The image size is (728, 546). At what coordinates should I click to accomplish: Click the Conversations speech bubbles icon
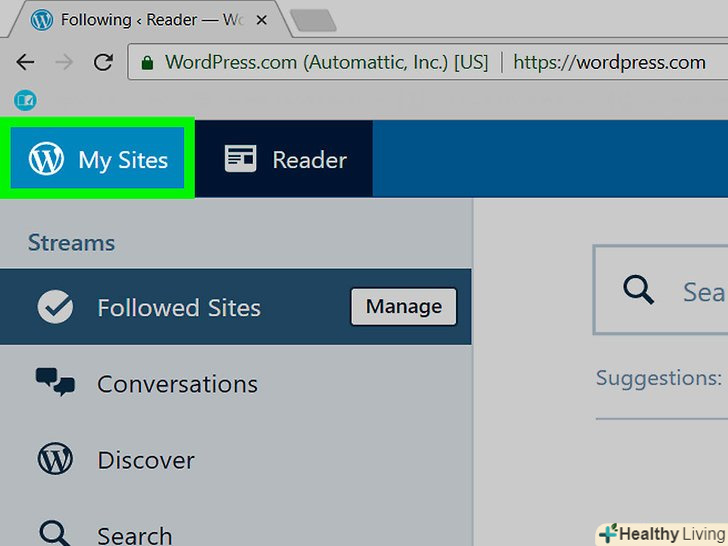pyautogui.click(x=55, y=382)
